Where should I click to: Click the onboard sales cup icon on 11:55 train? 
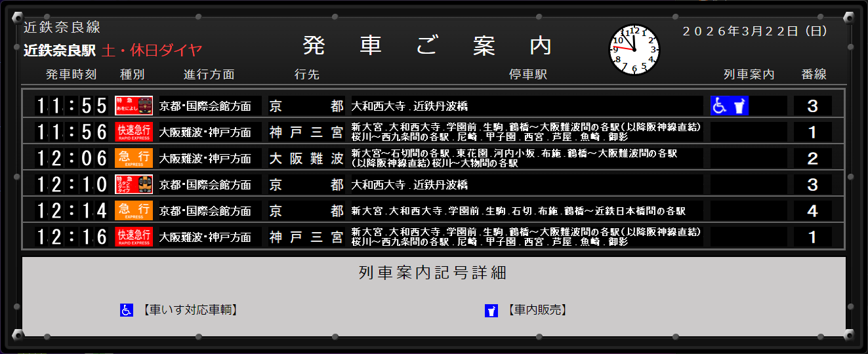coord(739,106)
